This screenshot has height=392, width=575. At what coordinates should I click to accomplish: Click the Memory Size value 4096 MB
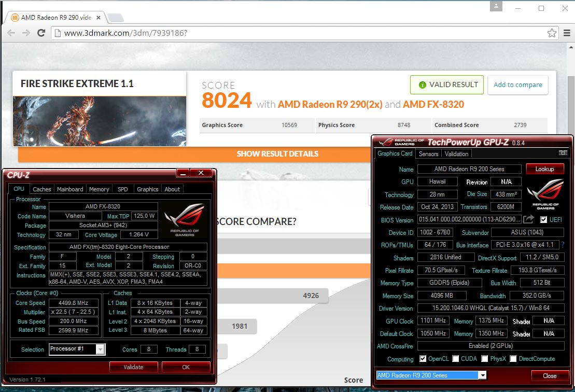442,296
